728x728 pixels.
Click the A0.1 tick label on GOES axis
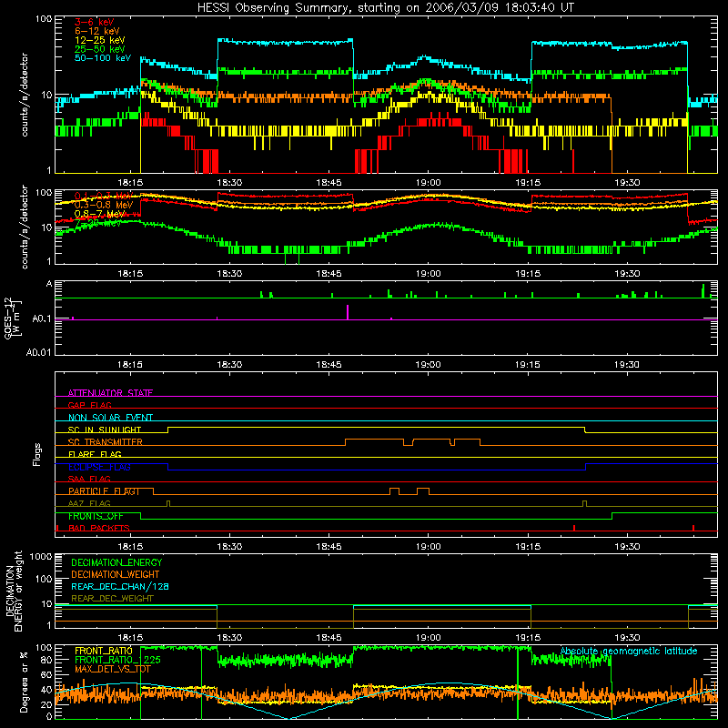point(42,319)
